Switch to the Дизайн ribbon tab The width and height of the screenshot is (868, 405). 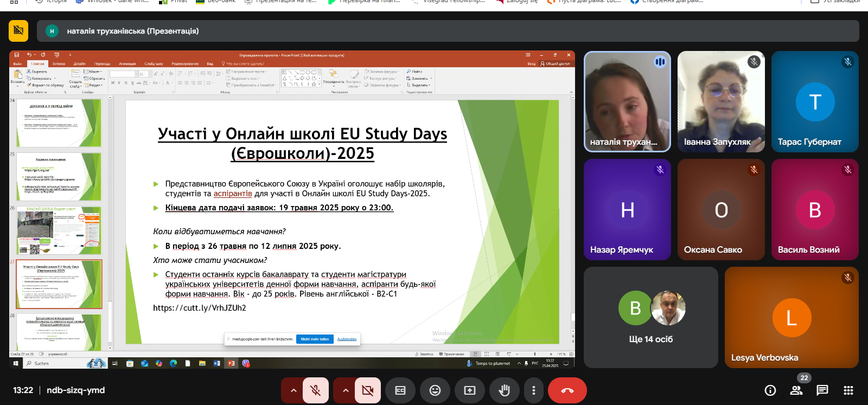point(80,63)
